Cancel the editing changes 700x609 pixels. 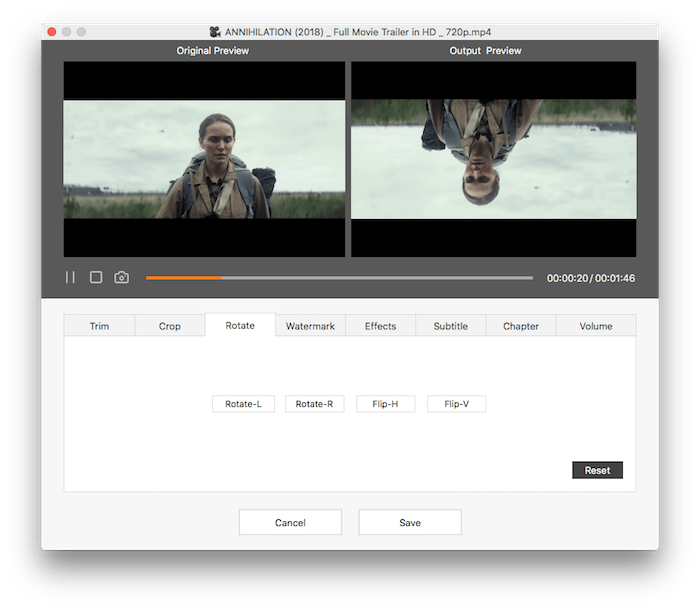(290, 522)
